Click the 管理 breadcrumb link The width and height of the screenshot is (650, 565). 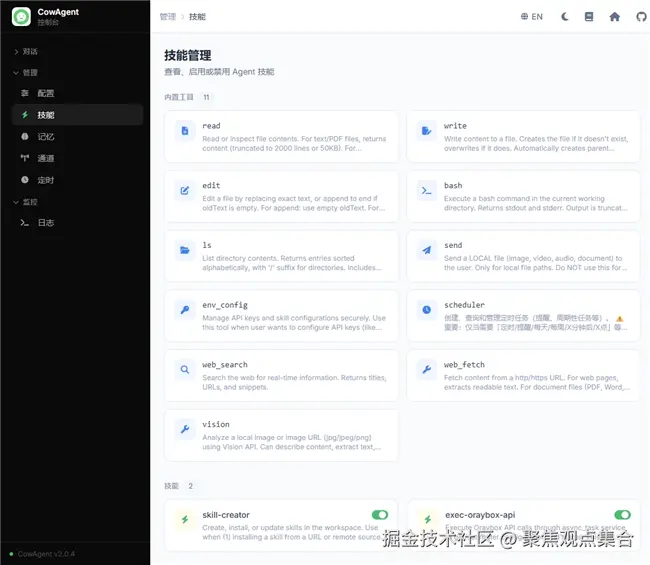(x=168, y=17)
